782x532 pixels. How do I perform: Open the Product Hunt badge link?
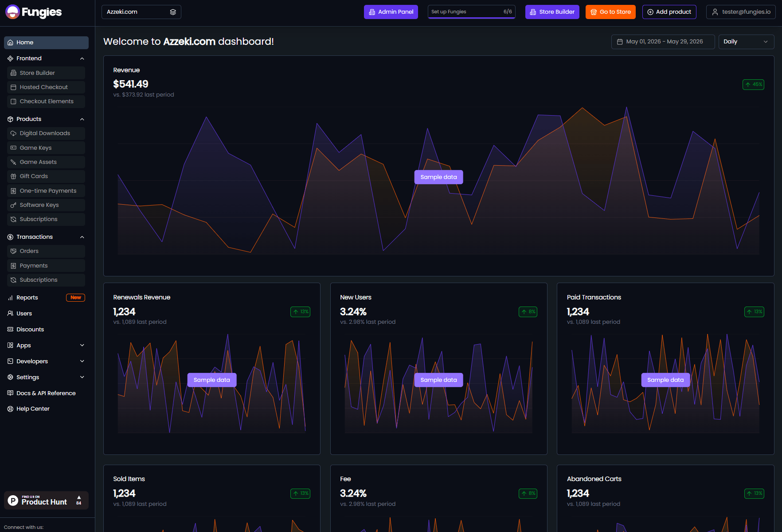[46, 501]
